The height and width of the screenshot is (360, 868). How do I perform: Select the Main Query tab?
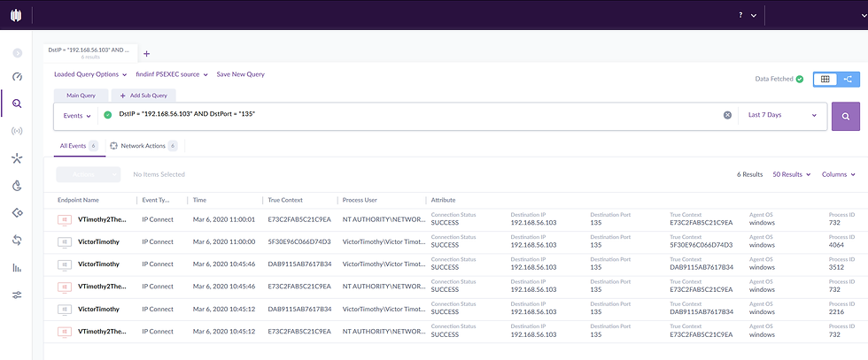[x=81, y=96]
